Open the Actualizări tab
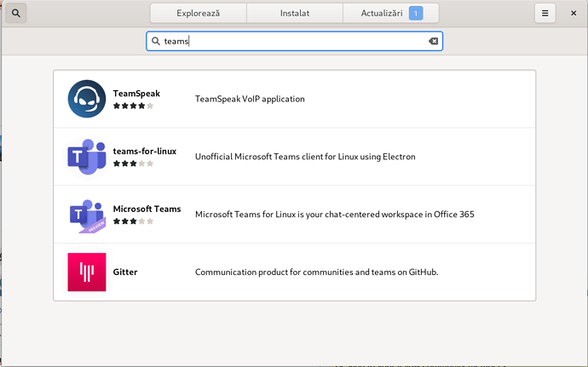The height and width of the screenshot is (367, 588). pos(391,13)
